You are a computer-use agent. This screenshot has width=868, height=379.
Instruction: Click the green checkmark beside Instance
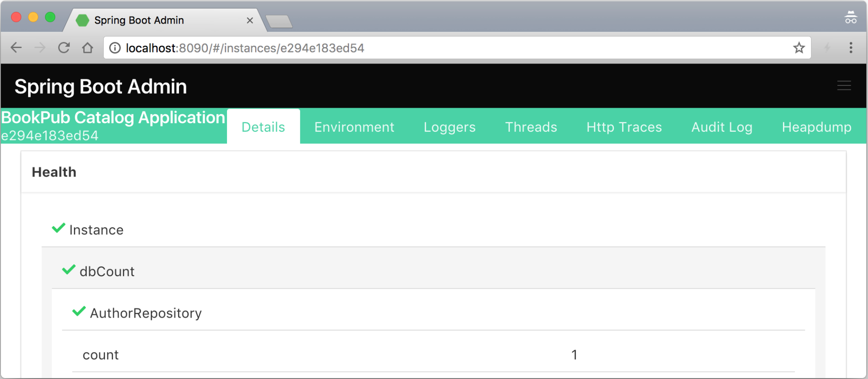pos(58,228)
